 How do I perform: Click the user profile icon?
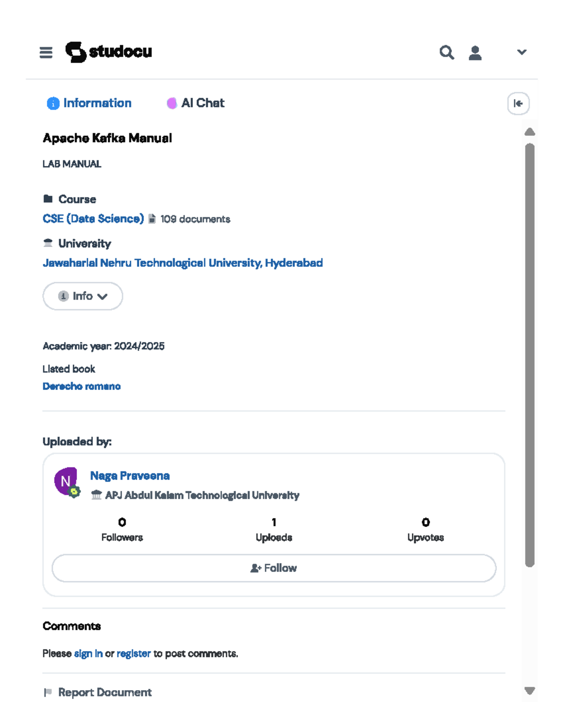point(475,53)
